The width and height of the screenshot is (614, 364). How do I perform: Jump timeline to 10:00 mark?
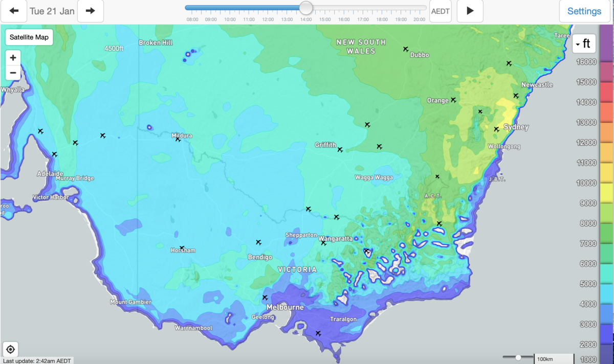[x=230, y=19]
